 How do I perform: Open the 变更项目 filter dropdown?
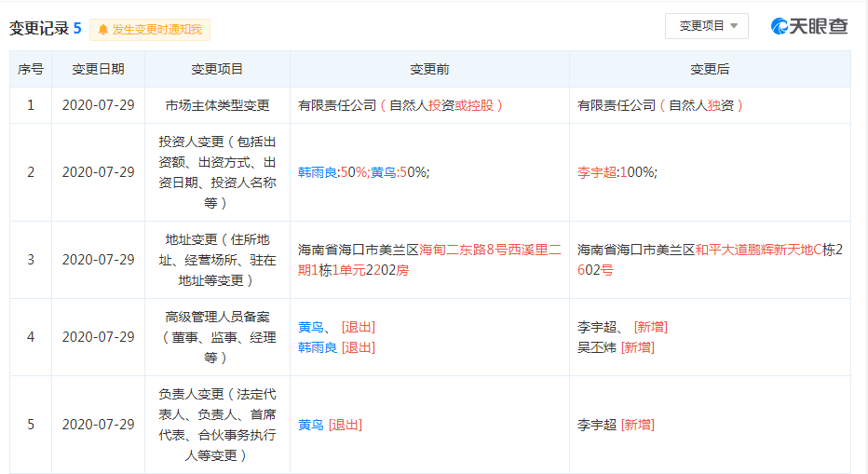707,26
